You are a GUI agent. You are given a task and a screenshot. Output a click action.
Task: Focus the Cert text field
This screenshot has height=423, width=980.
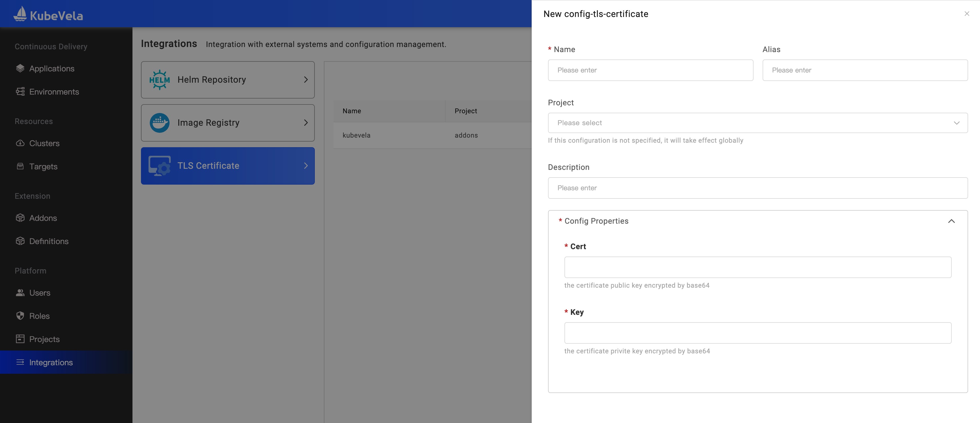758,267
